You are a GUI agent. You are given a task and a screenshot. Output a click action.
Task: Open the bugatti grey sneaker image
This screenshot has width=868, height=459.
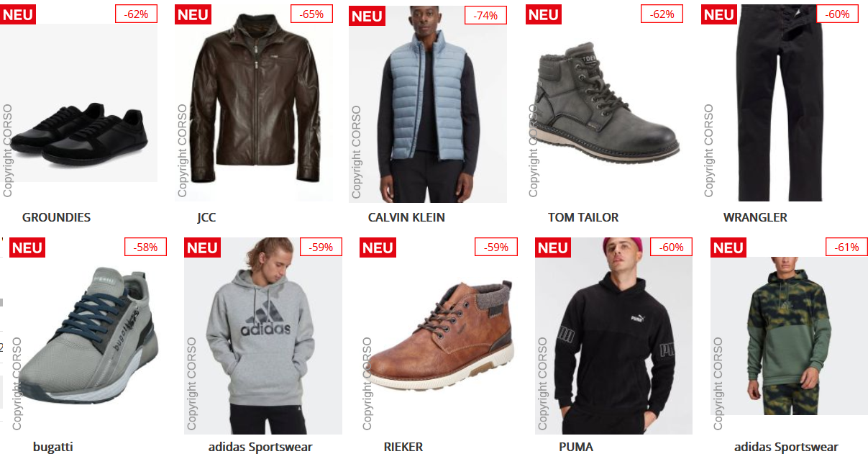tap(87, 336)
